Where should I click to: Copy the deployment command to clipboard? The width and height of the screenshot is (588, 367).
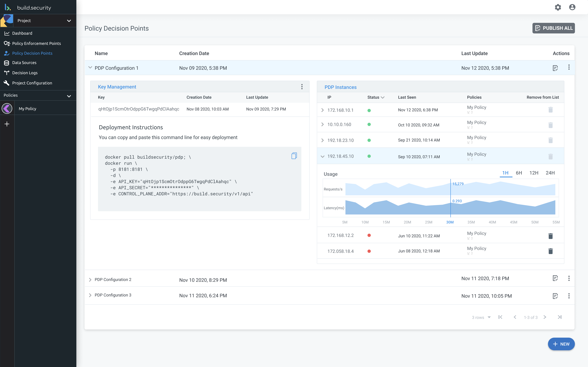click(x=294, y=156)
